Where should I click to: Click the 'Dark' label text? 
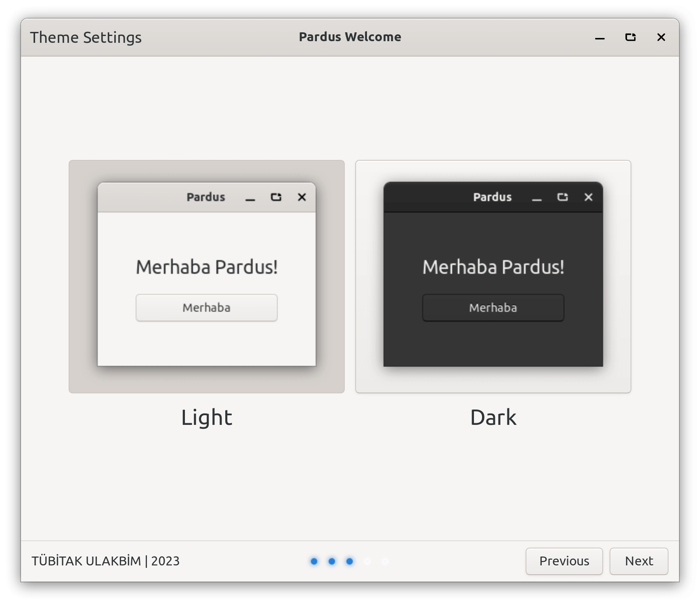pos(493,417)
